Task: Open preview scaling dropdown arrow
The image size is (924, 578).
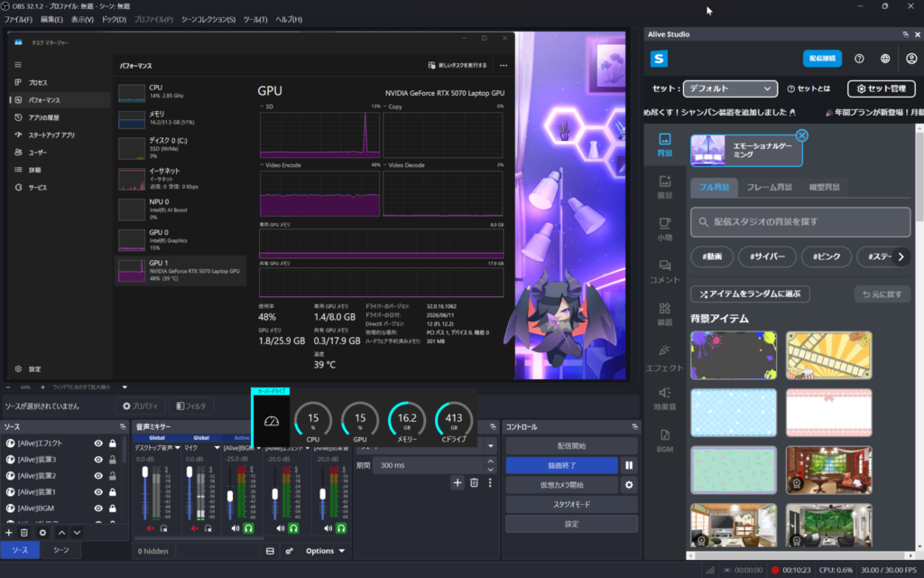Action: tap(125, 387)
